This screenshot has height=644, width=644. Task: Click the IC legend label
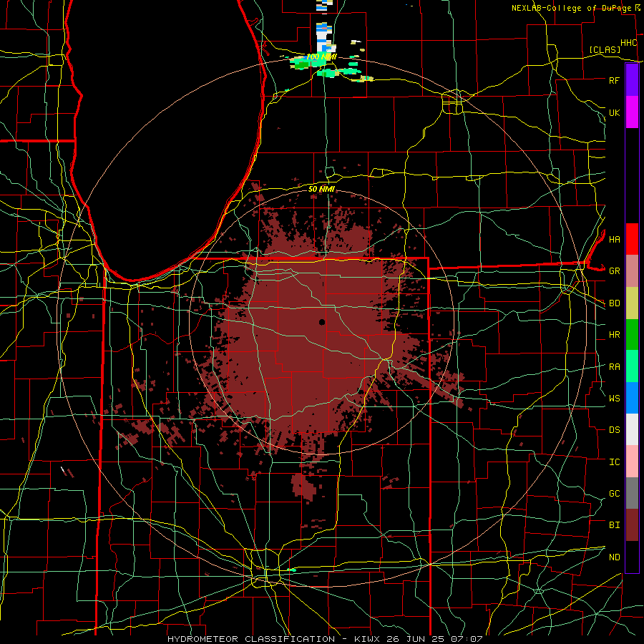coord(614,462)
